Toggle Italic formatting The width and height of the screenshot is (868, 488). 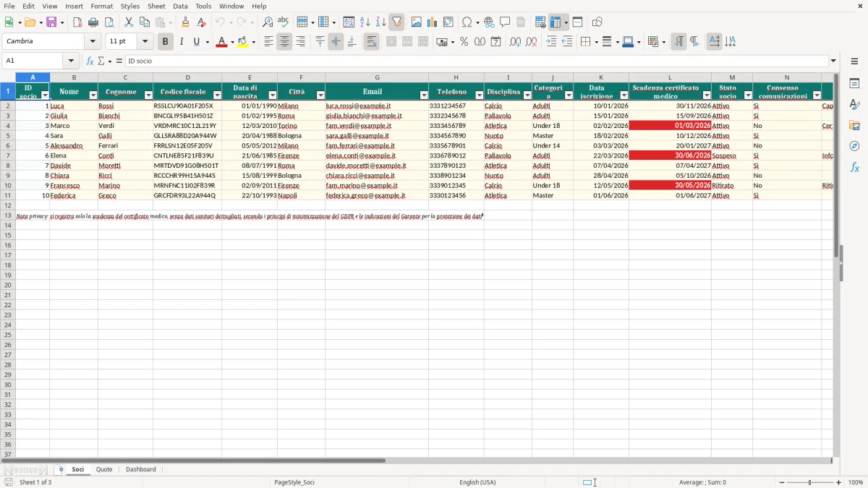tap(181, 42)
